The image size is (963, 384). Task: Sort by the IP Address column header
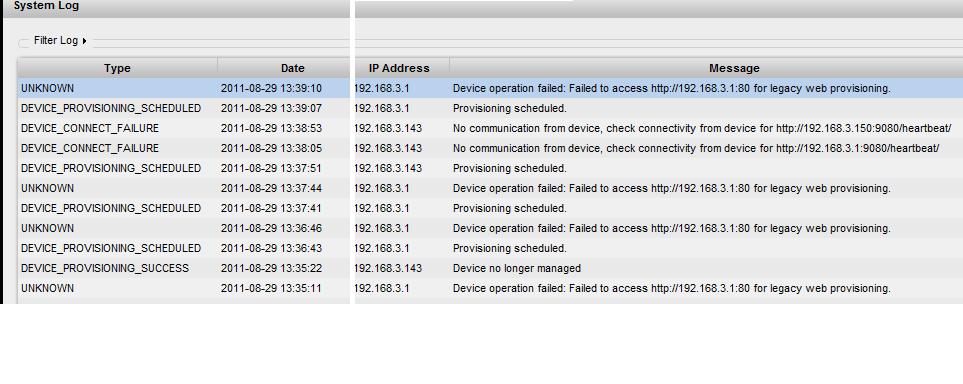pos(399,68)
